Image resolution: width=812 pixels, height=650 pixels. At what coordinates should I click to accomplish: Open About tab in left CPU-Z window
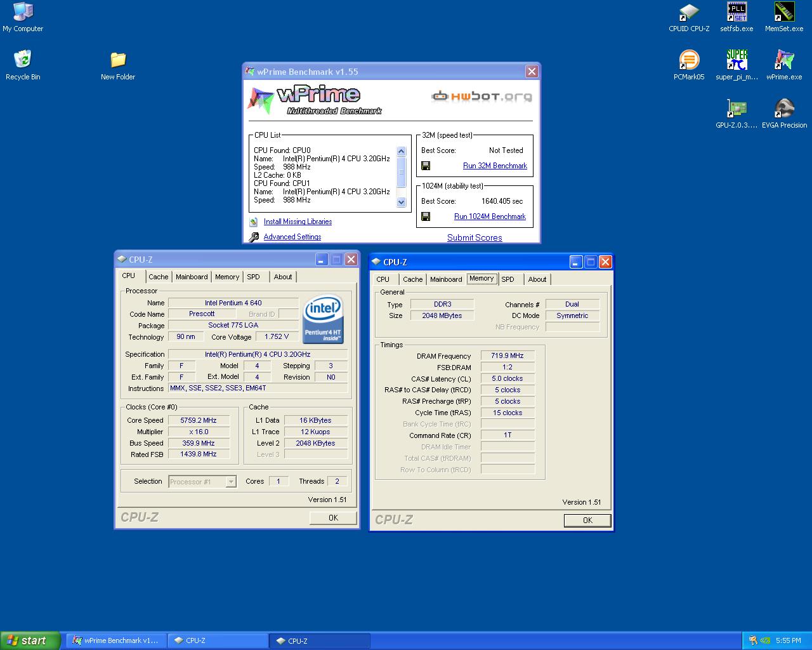point(283,277)
